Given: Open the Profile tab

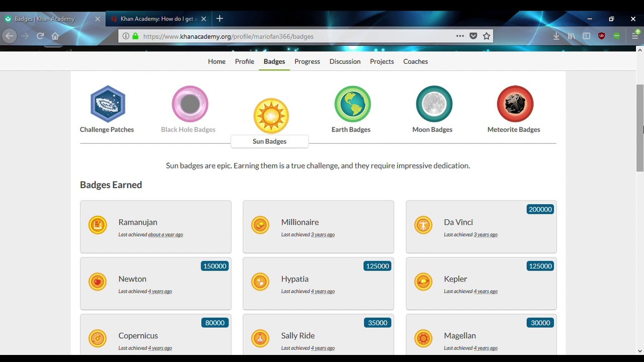Looking at the screenshot, I should tap(245, 61).
